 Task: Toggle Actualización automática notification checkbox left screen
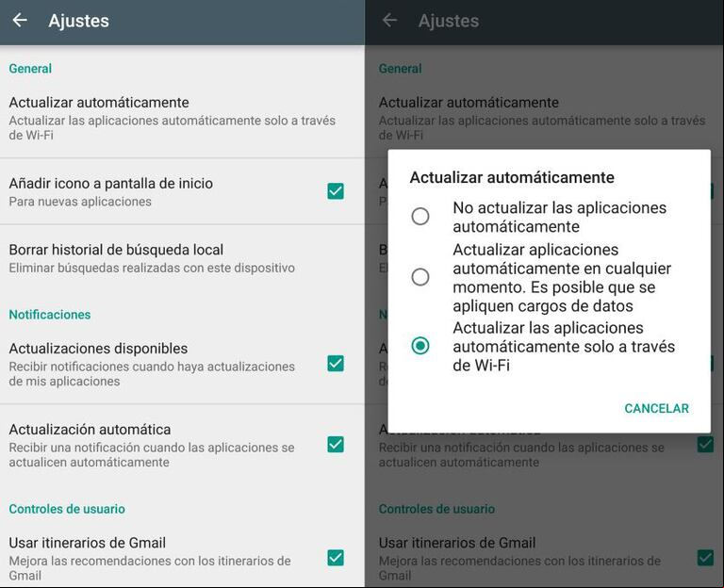tap(336, 445)
